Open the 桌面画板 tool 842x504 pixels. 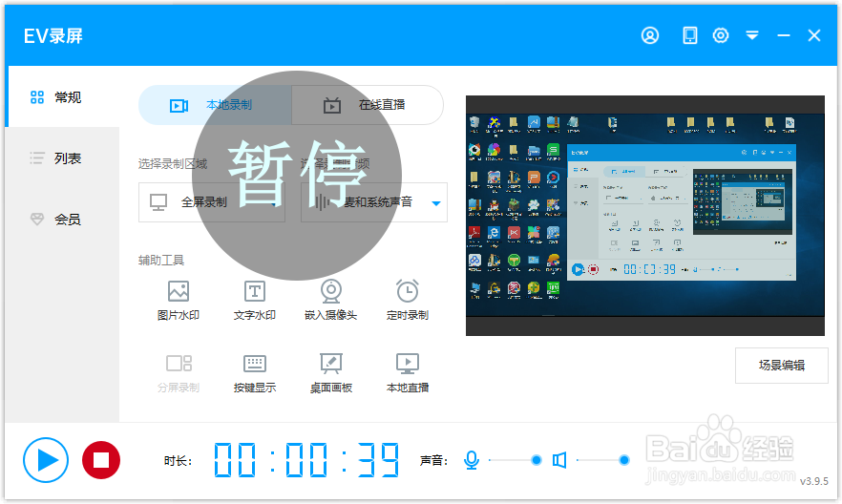330,372
